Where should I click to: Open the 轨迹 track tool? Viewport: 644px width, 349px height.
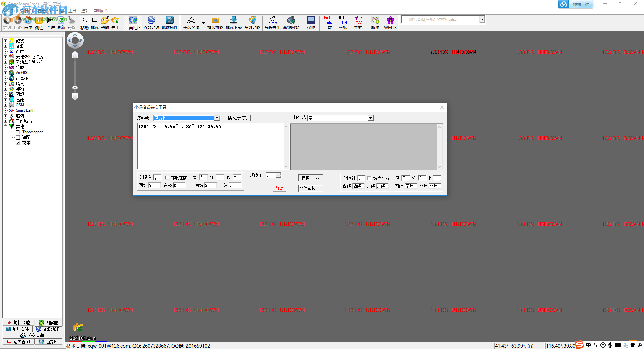pyautogui.click(x=375, y=23)
